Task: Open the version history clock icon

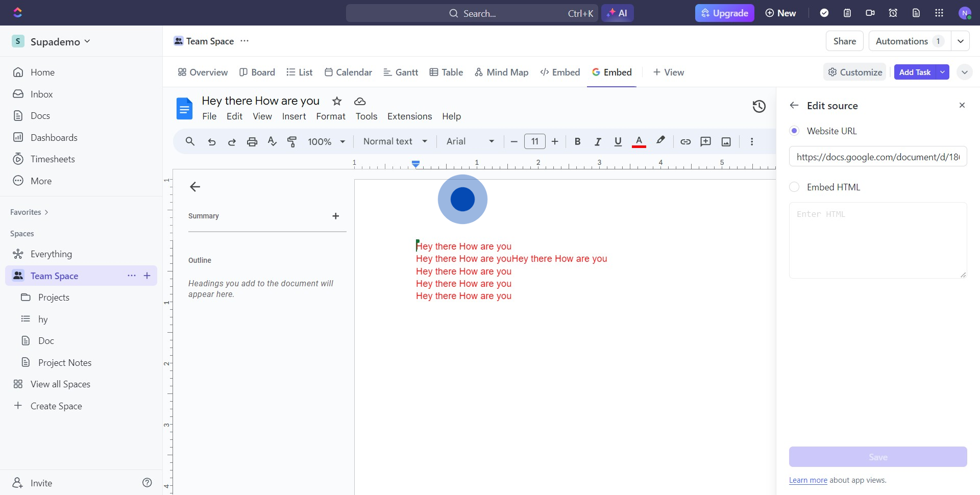Action: [759, 106]
